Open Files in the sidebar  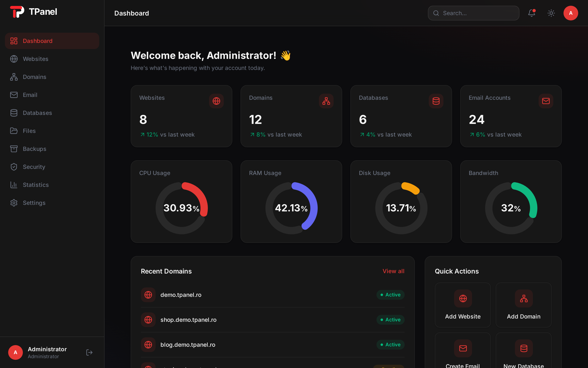(x=52, y=131)
